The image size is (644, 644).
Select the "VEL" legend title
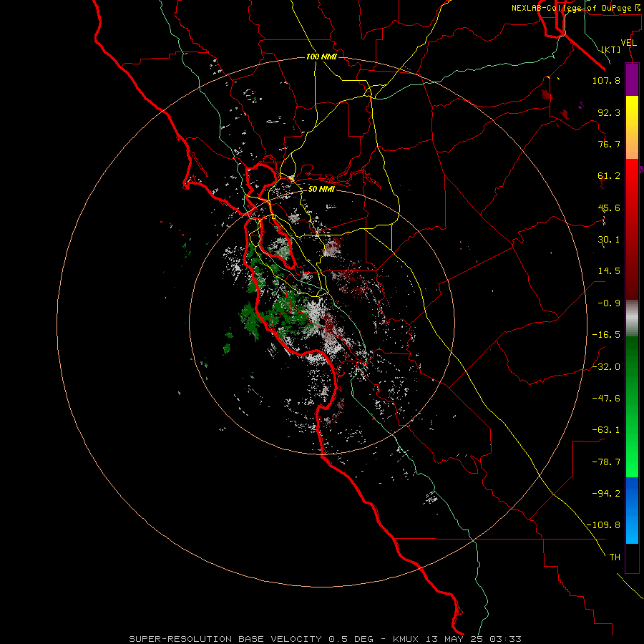pos(628,43)
